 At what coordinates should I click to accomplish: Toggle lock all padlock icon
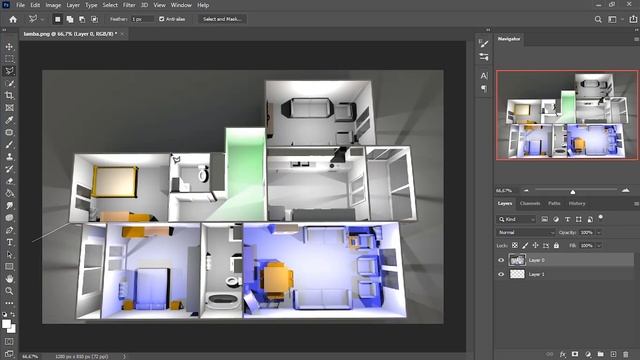(556, 245)
